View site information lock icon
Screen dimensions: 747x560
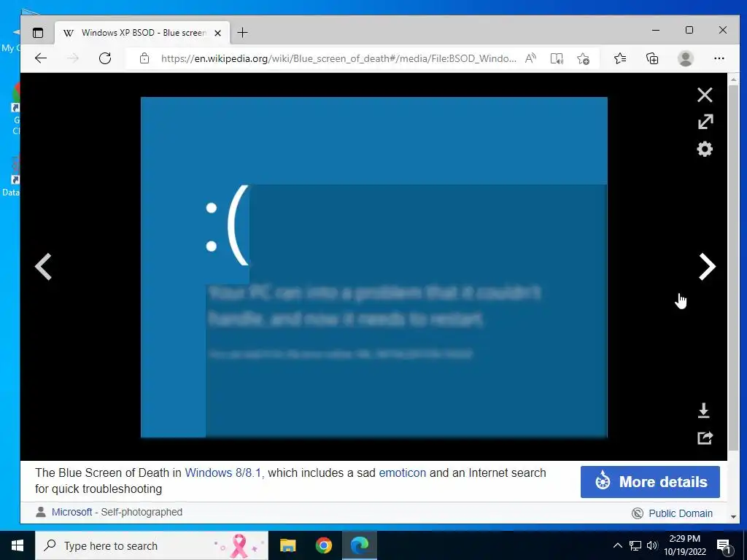point(144,58)
